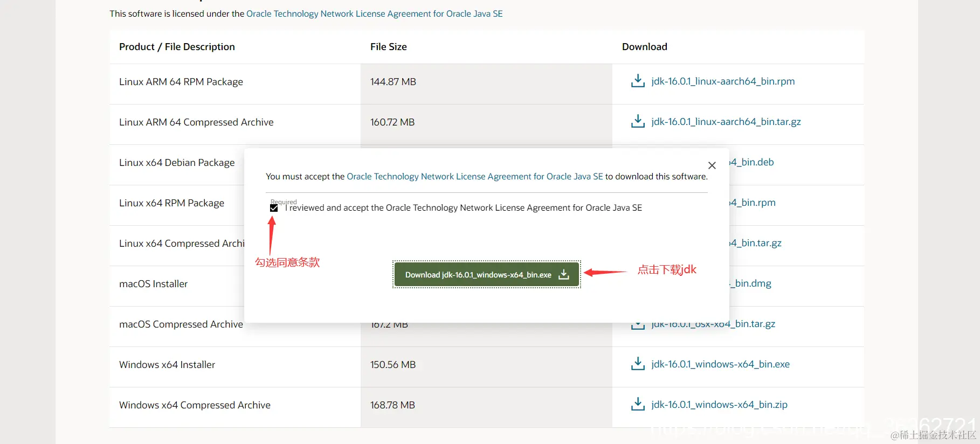Screen dimensions: 980x444
Task: Click green Download jdk-16.0.1_windows-x64_bin.exe button
Action: click(487, 275)
